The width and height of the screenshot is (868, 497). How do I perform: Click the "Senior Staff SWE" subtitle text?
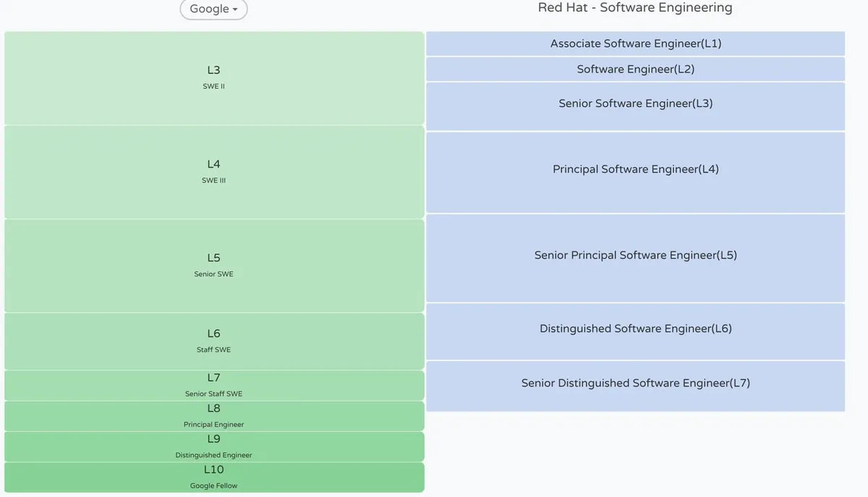pyautogui.click(x=214, y=394)
